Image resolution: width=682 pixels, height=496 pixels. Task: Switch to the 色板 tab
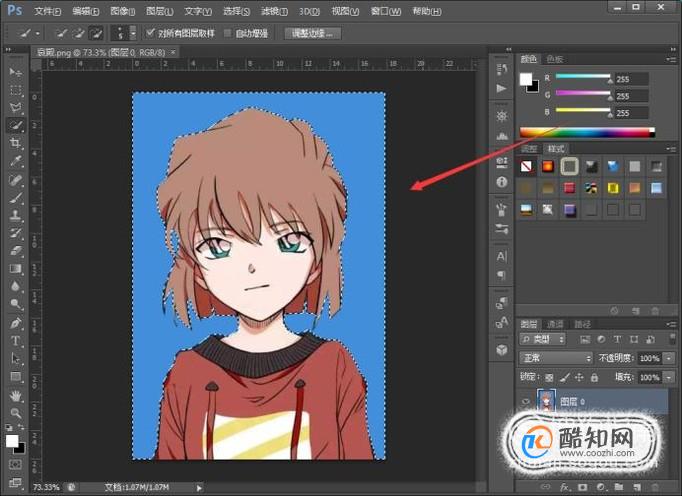555,59
